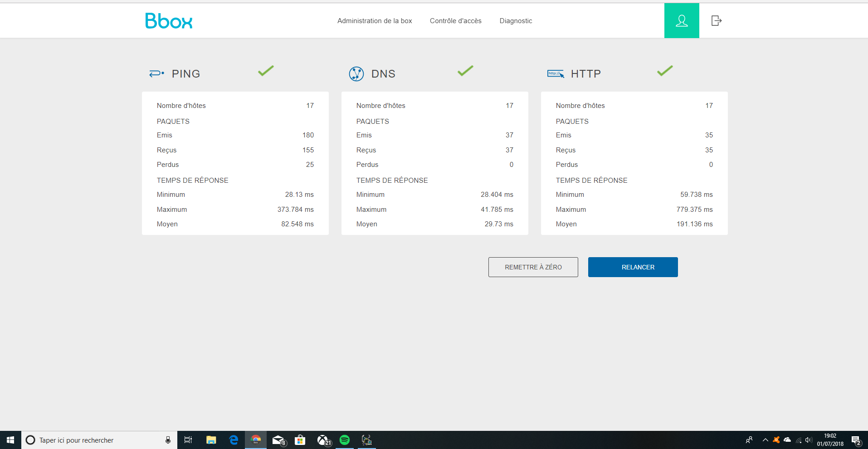Screen dimensions: 868x449
Task: Click DNS average time 29.73 ms
Action: click(499, 224)
